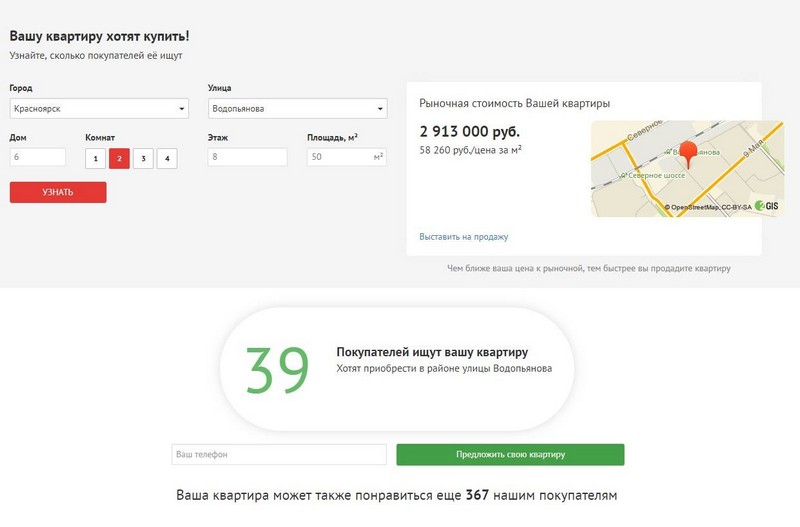This screenshot has width=800, height=527.
Task: Select 4 rooms option
Action: [167, 158]
